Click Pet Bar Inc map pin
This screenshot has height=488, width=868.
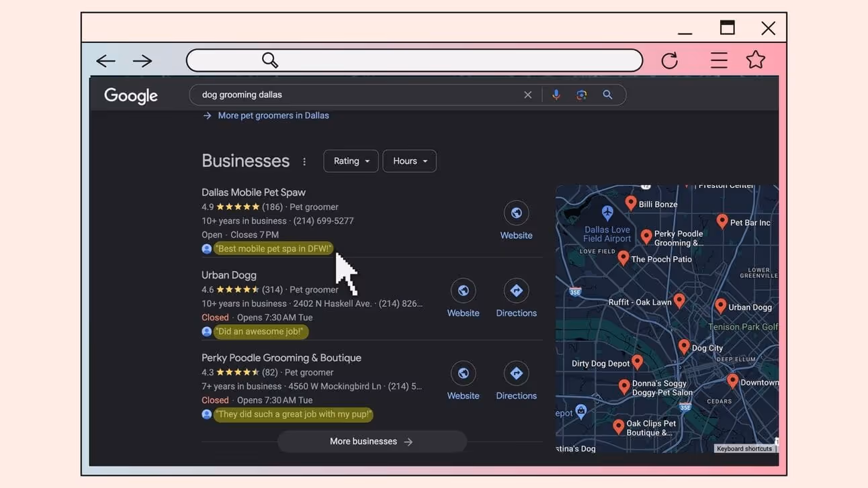pyautogui.click(x=722, y=221)
